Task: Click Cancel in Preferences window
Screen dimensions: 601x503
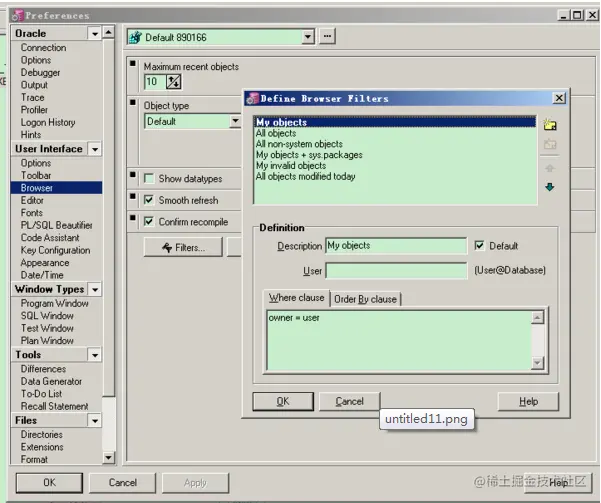Action: pos(123,482)
